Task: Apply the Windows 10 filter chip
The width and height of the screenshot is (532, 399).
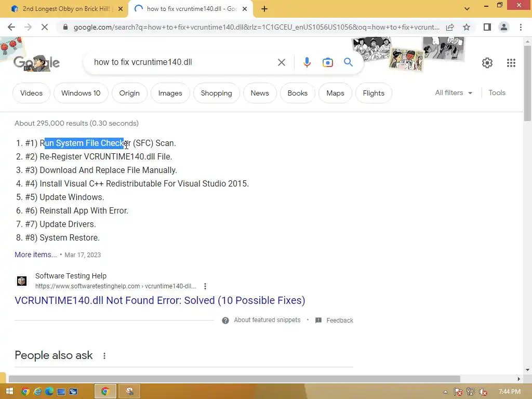Action: (81, 93)
